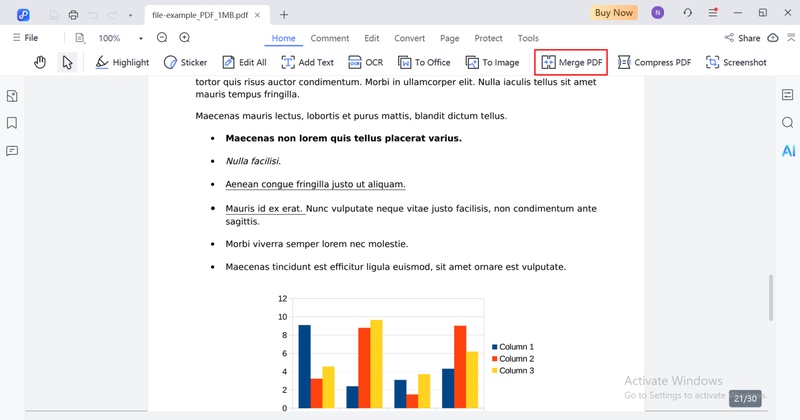The width and height of the screenshot is (800, 420).
Task: Click the Highlight tool
Action: click(x=122, y=62)
